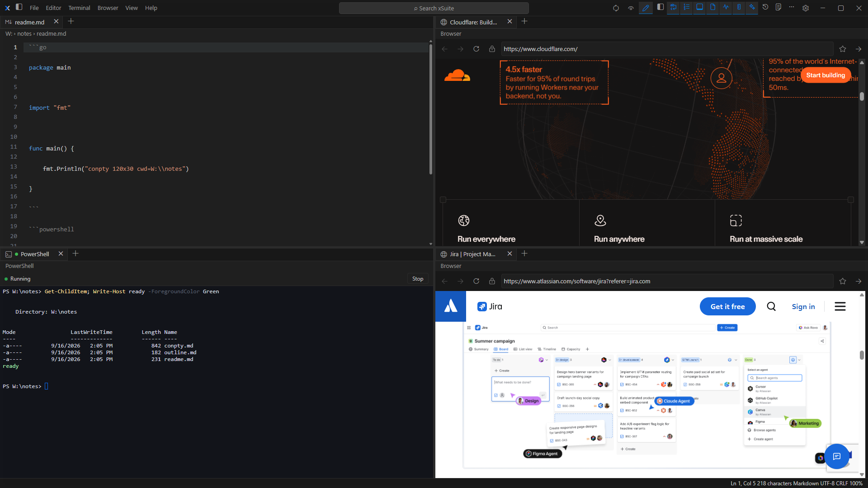868x488 pixels.
Task: Open the Editor menu
Action: (53, 8)
